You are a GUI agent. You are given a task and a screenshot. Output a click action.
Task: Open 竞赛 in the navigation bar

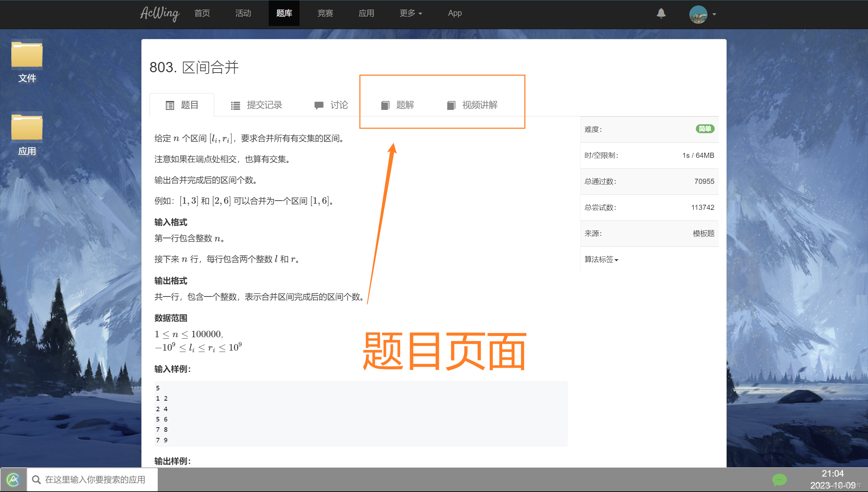325,13
